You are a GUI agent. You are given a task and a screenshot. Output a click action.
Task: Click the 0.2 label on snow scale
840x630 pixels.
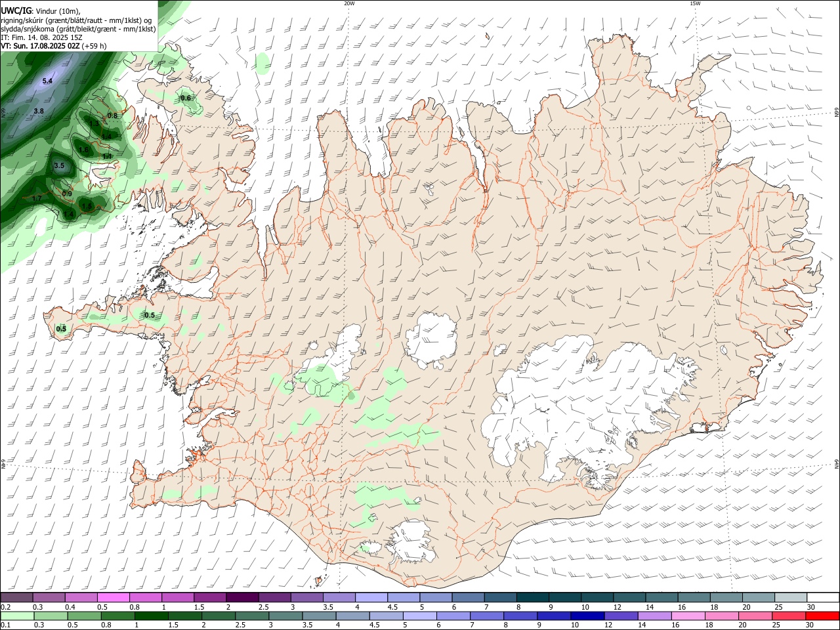(5, 607)
